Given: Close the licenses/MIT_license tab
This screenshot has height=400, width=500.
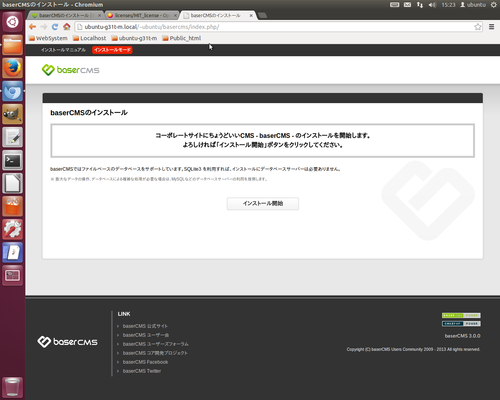Looking at the screenshot, I should [175, 15].
